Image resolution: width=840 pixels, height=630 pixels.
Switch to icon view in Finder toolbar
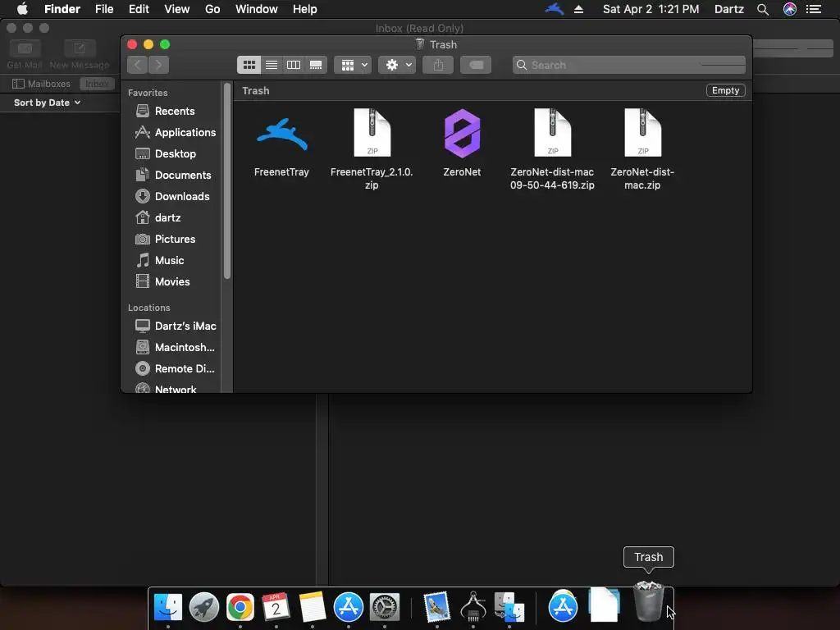[x=249, y=65]
